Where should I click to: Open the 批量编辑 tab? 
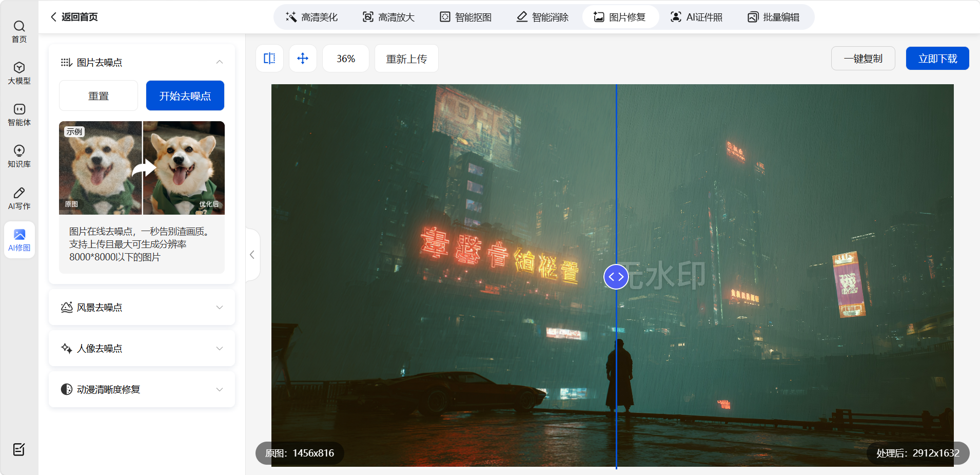tap(773, 17)
